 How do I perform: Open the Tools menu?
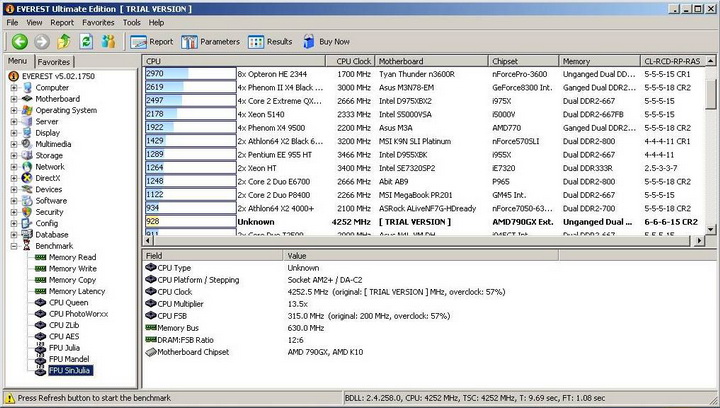pyautogui.click(x=132, y=22)
